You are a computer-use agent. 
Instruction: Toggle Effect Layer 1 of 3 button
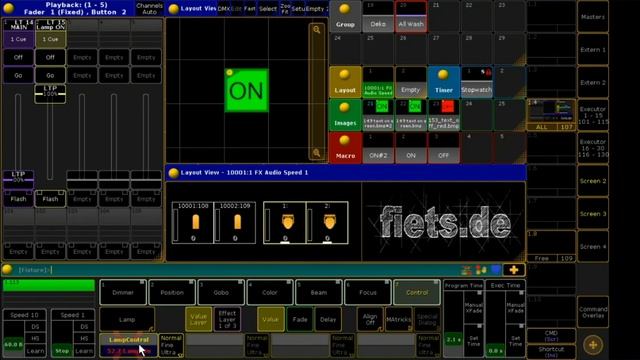227,319
